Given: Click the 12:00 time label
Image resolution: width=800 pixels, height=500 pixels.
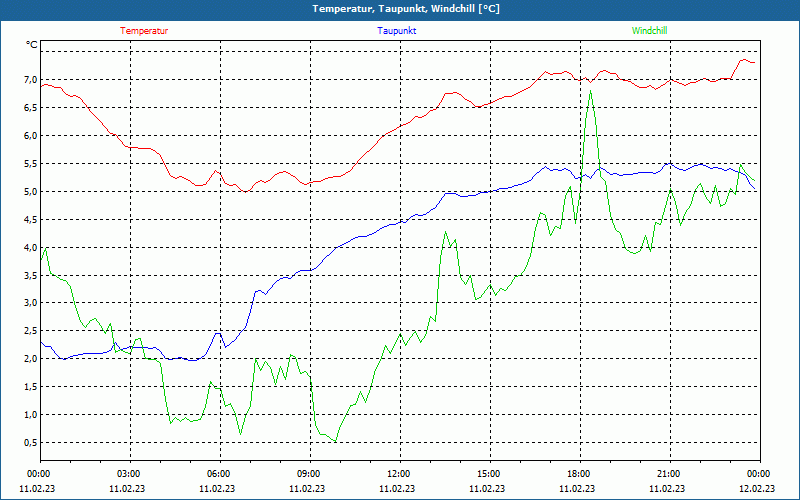Looking at the screenshot, I should pos(399,474).
